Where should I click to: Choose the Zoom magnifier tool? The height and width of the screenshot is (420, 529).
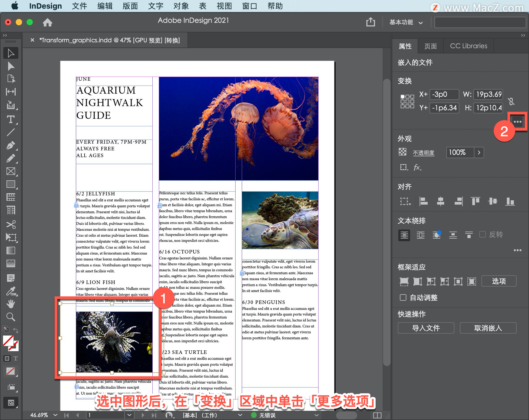click(10, 317)
